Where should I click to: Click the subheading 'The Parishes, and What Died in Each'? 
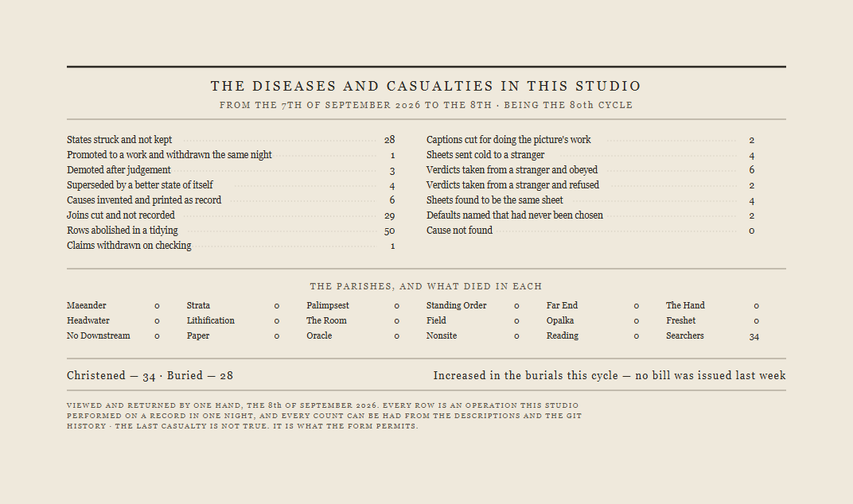click(x=426, y=286)
